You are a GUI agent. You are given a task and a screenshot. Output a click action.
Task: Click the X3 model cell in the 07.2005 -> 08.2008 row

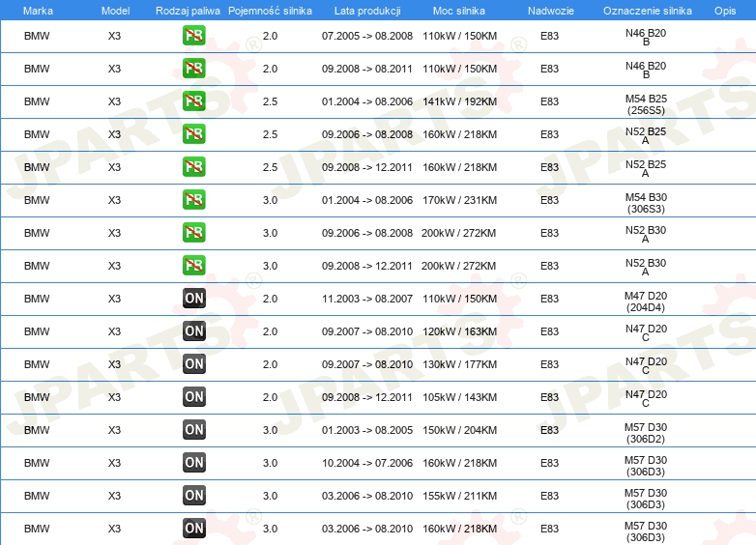click(x=114, y=36)
